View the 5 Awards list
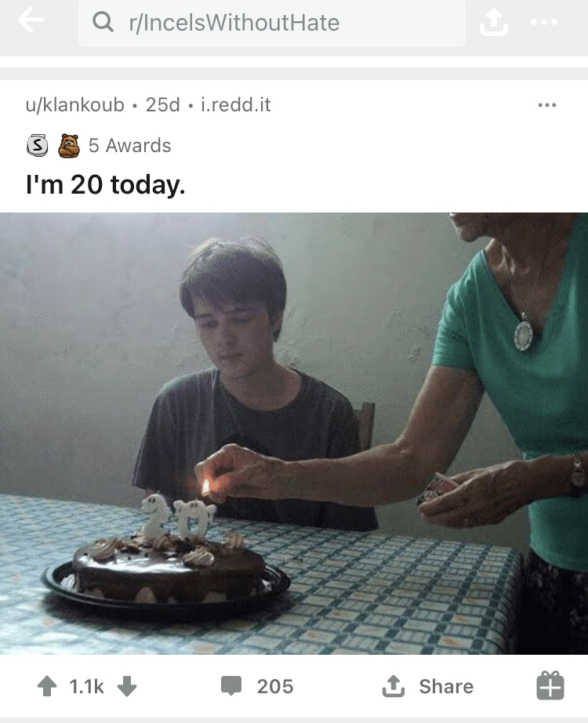588x723 pixels. pos(129,146)
